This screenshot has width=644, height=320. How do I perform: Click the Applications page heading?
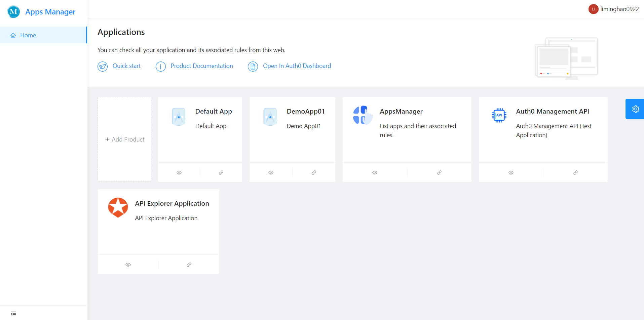pos(121,32)
